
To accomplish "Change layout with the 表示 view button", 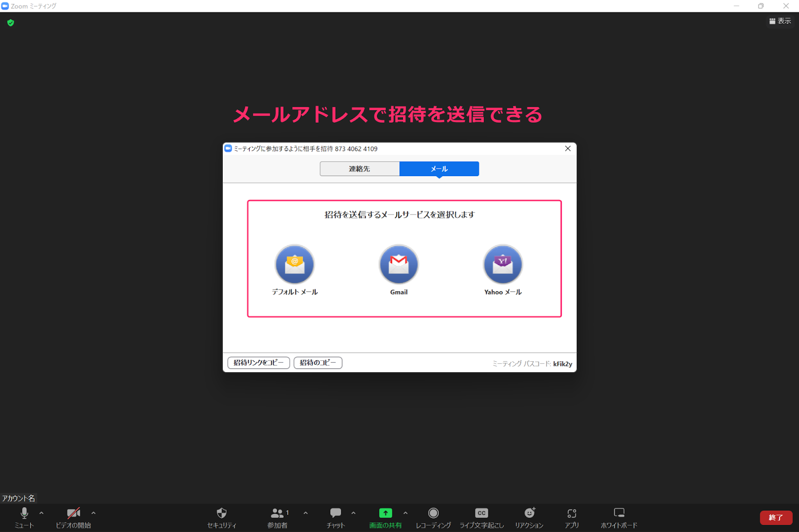I will pyautogui.click(x=780, y=21).
